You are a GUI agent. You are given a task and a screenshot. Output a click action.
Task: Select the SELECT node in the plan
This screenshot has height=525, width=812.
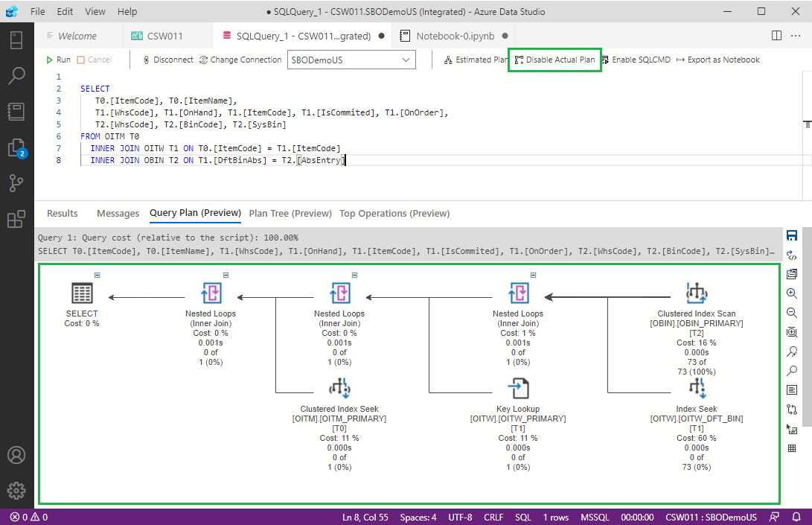(82, 305)
